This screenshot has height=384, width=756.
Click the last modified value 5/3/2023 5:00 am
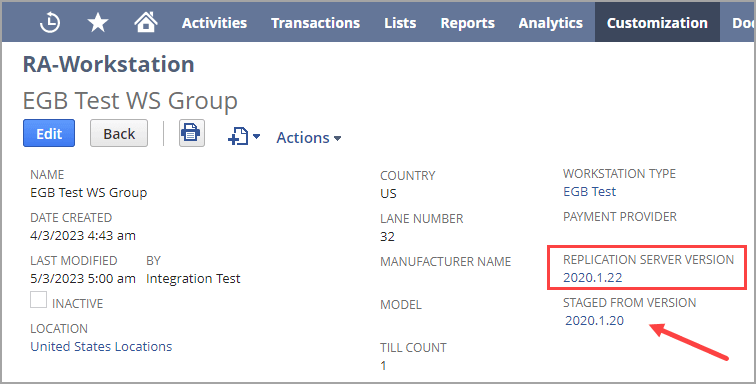[83, 278]
